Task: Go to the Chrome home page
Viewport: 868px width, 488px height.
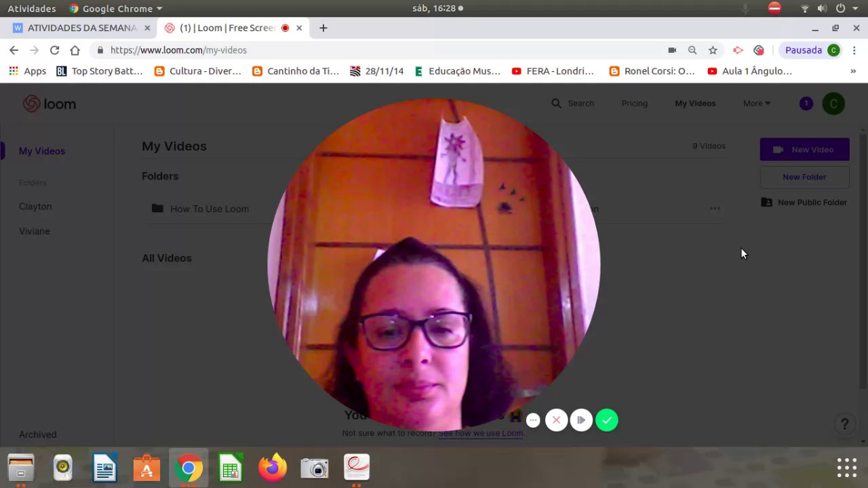Action: point(75,50)
